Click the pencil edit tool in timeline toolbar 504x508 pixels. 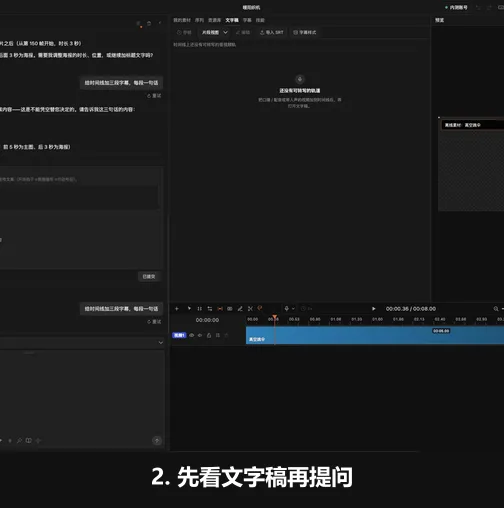[240, 309]
